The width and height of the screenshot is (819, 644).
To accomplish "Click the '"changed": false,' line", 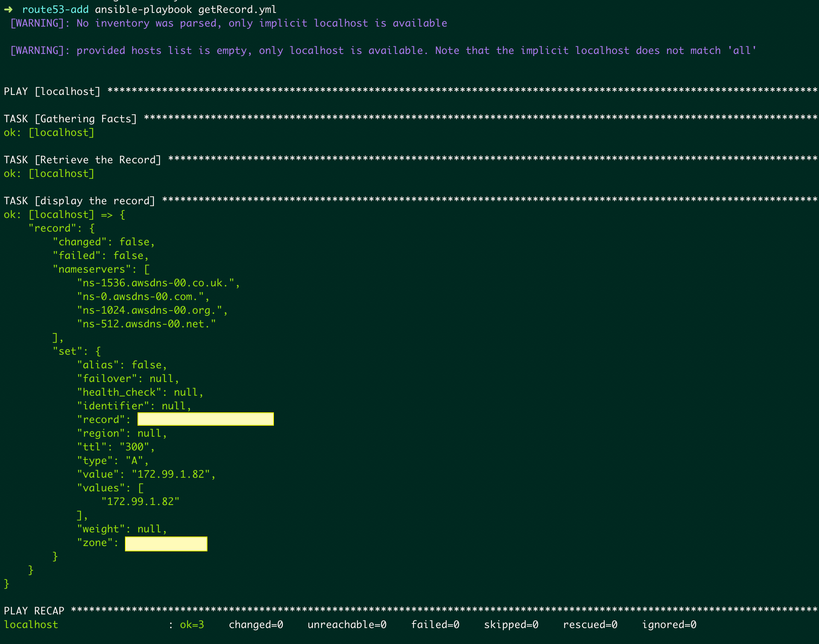I will 104,242.
